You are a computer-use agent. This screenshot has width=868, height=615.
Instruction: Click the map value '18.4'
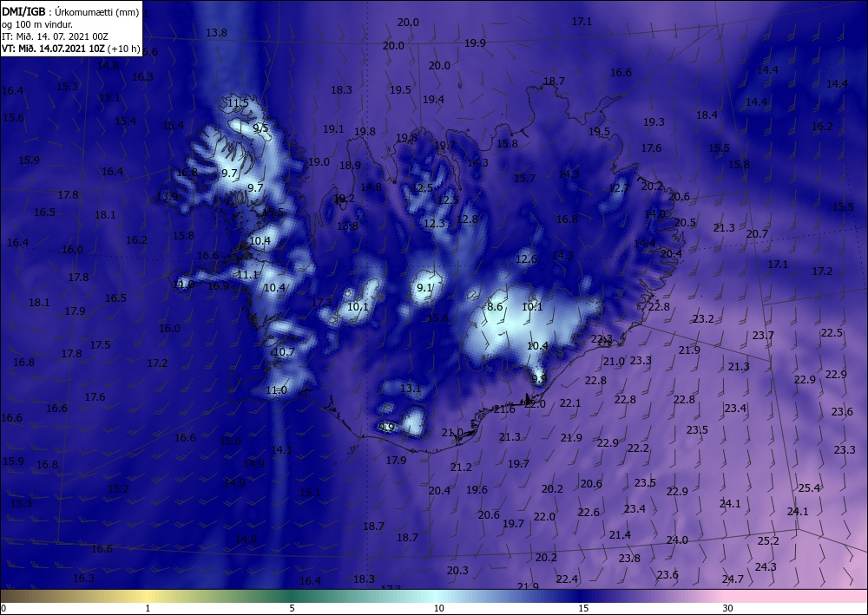(707, 115)
